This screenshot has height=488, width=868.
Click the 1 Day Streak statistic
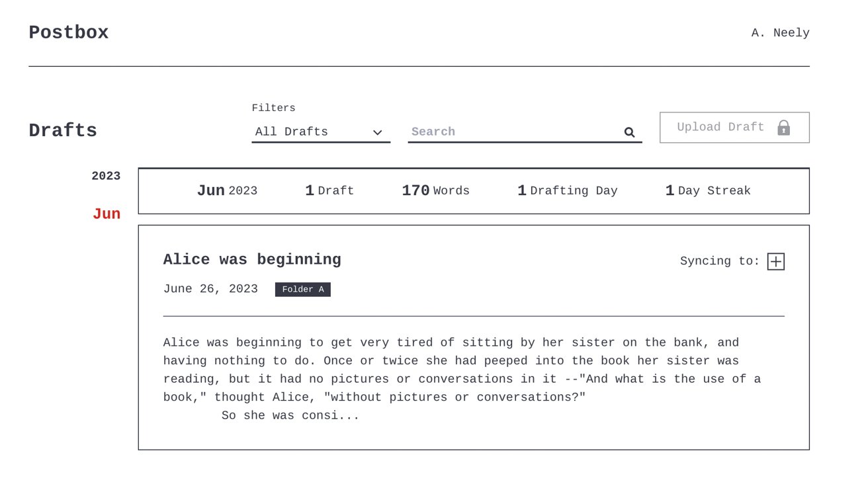707,191
